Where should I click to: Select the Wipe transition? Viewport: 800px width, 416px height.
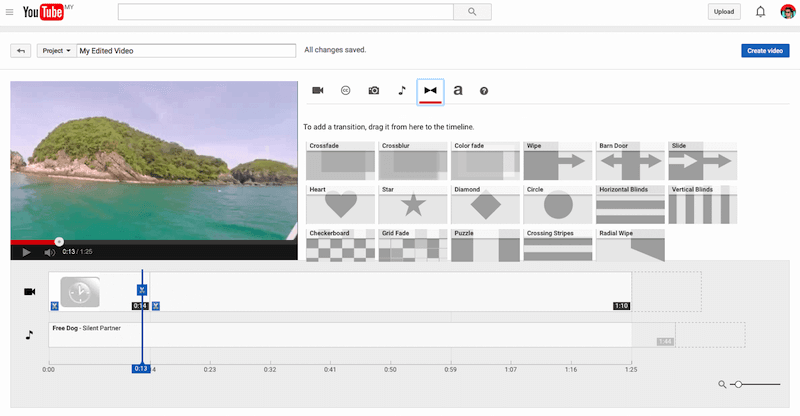(558, 161)
